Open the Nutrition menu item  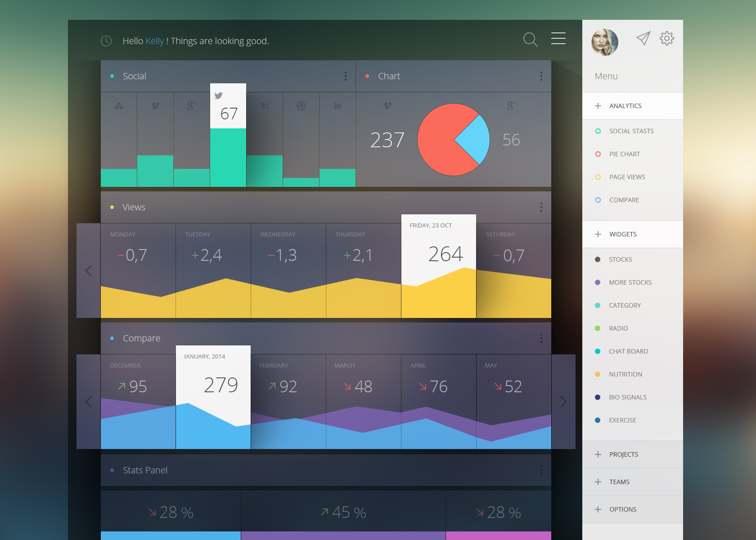(x=625, y=374)
